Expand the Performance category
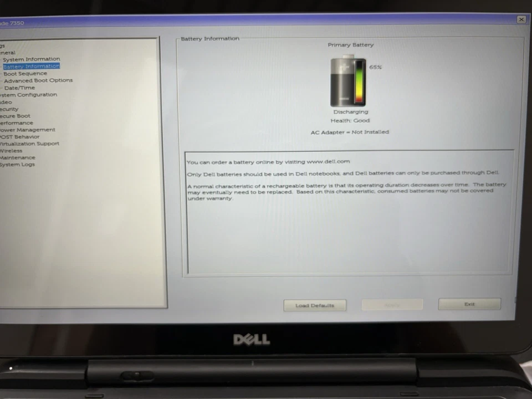 [x=17, y=123]
